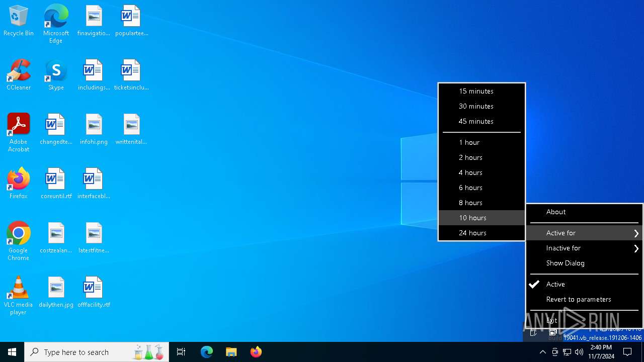Select the infohi.png image file
The height and width of the screenshot is (362, 644).
point(94,130)
